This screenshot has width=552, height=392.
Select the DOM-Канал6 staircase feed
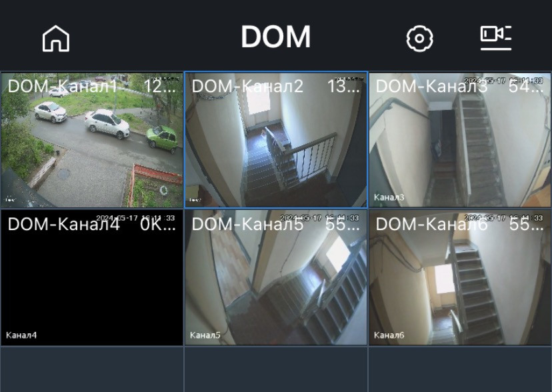(460, 277)
